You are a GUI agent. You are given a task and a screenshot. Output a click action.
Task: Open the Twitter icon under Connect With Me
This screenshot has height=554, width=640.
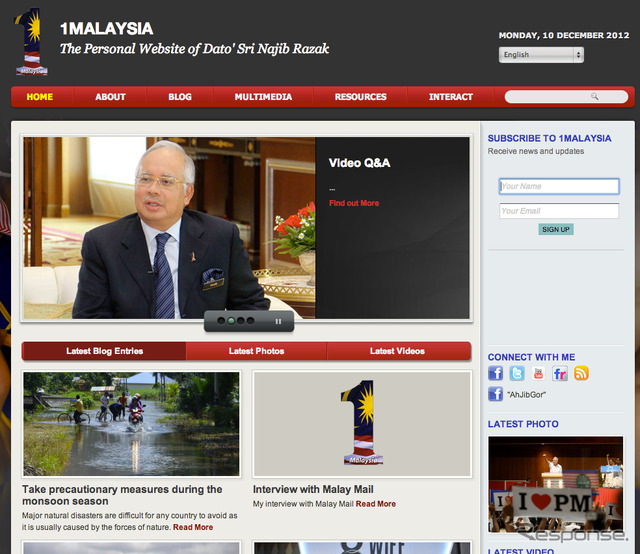click(x=517, y=373)
